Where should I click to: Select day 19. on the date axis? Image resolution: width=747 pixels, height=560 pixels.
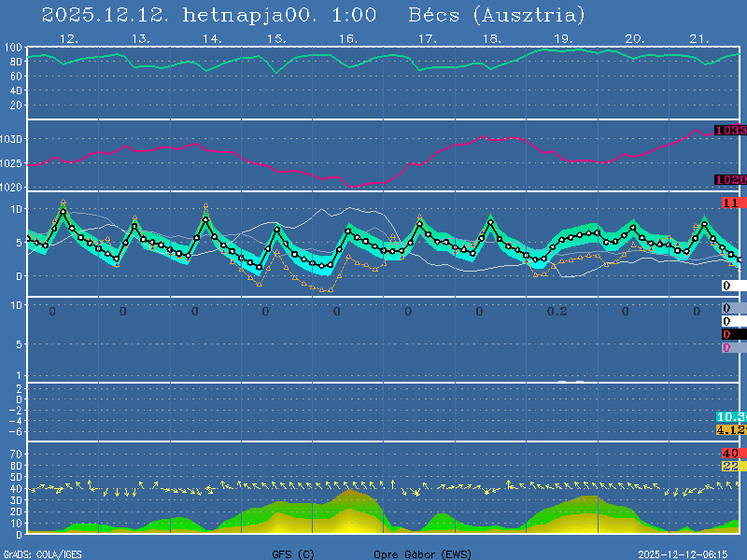coord(563,39)
